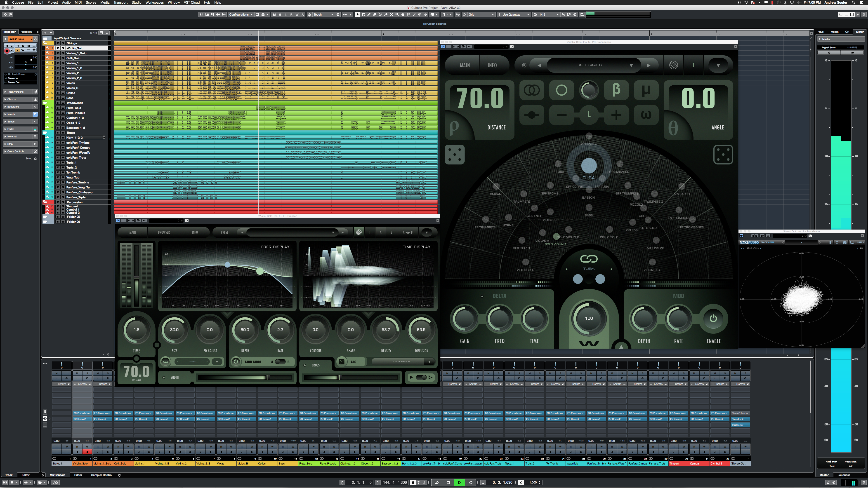Select the Glue tool
Screen dimensions: 868x488
386,14
